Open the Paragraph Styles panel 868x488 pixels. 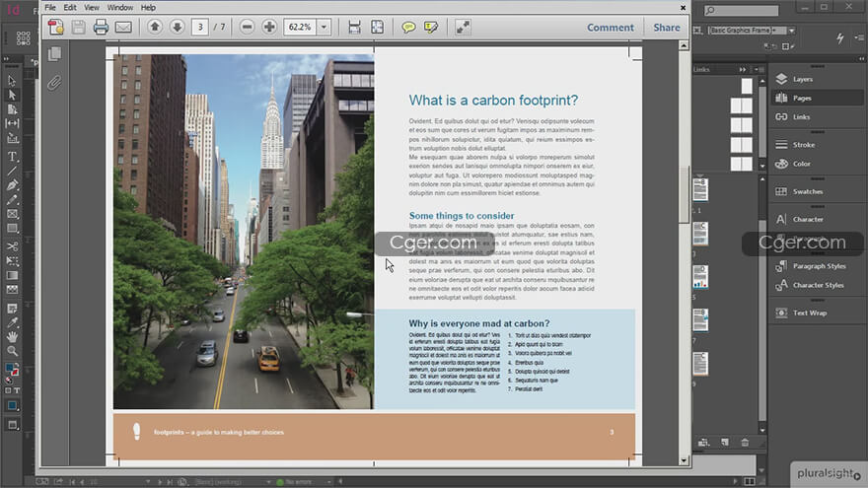(x=817, y=266)
